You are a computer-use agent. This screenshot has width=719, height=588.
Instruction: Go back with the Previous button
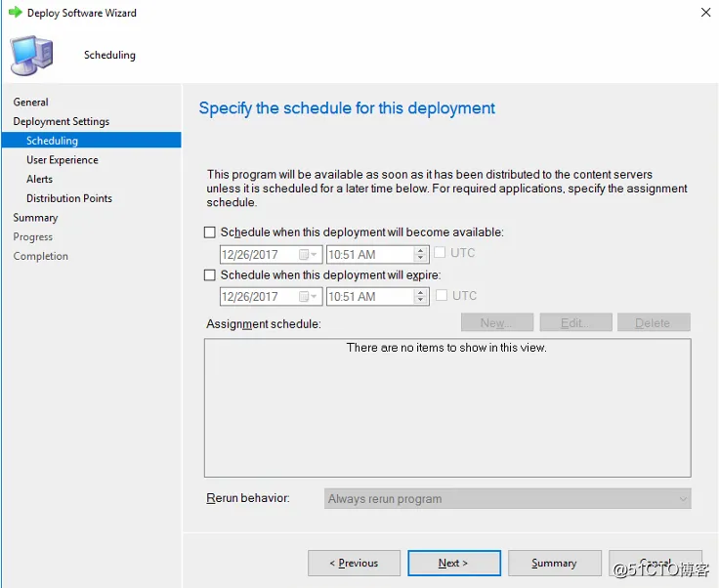(354, 564)
